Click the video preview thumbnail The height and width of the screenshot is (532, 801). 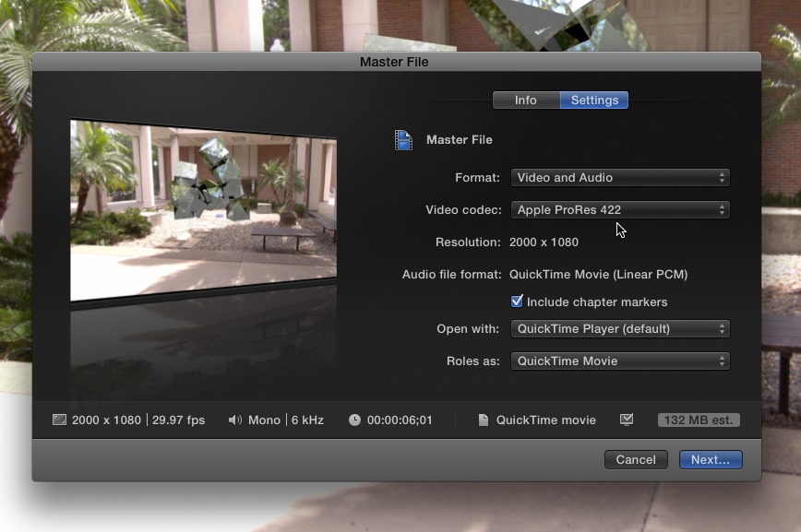pyautogui.click(x=203, y=210)
